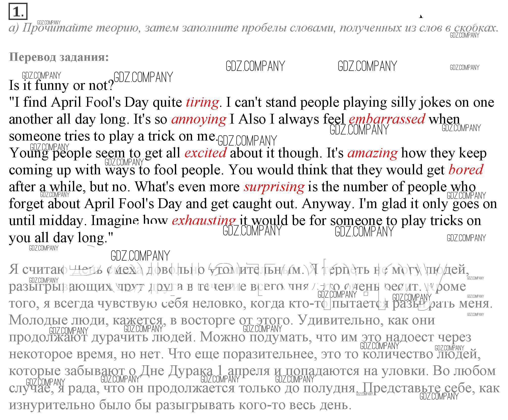Click the boxed exercise number 1
The width and height of the screenshot is (508, 420).
click(18, 12)
